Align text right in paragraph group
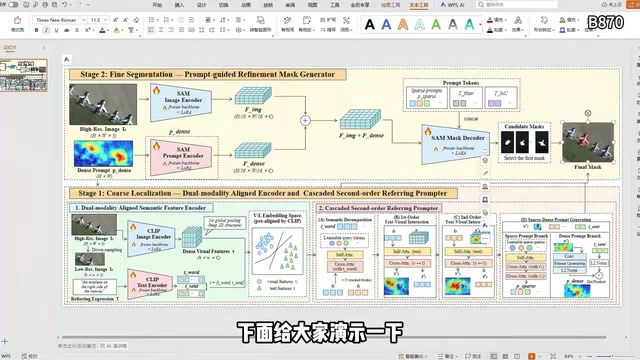This screenshot has height=360, width=640. (171, 30)
